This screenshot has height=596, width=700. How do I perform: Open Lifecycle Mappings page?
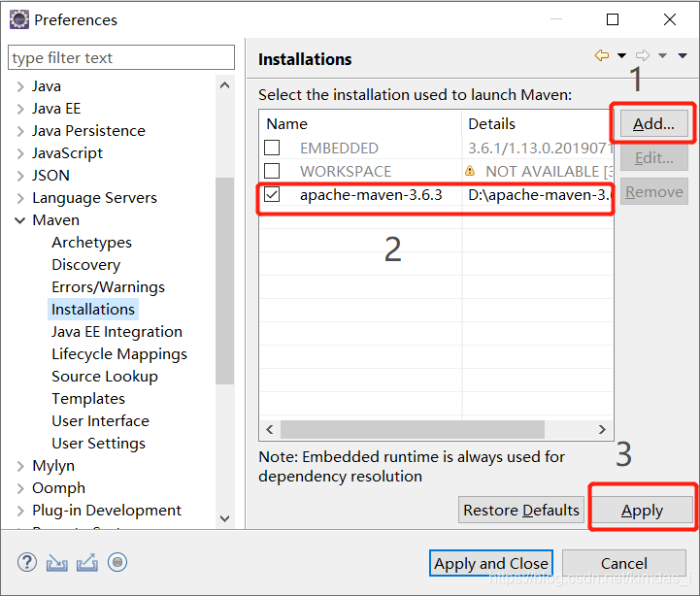[x=119, y=354]
